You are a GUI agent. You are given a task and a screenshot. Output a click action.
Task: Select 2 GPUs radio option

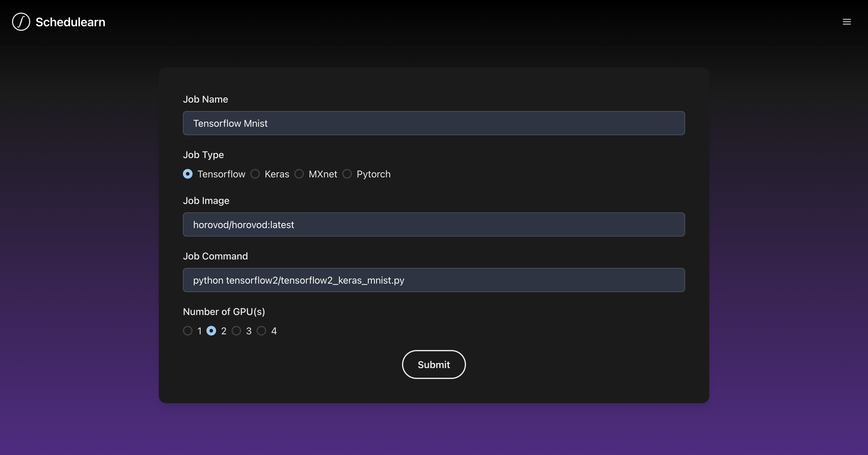tap(211, 331)
